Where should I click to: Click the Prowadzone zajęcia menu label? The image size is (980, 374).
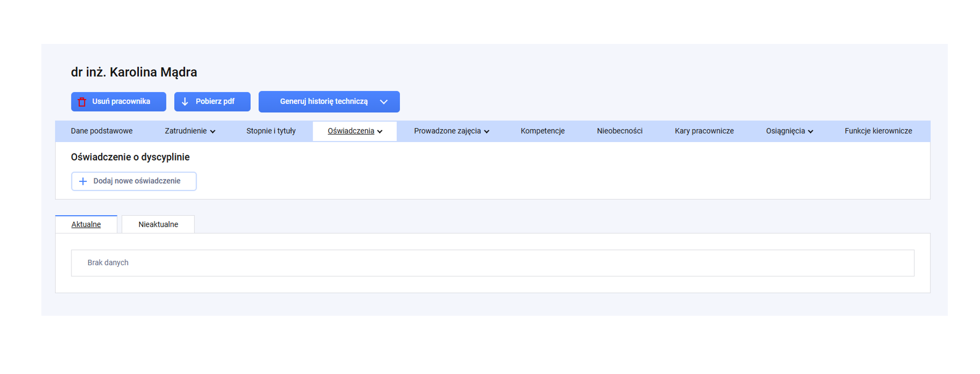(447, 131)
